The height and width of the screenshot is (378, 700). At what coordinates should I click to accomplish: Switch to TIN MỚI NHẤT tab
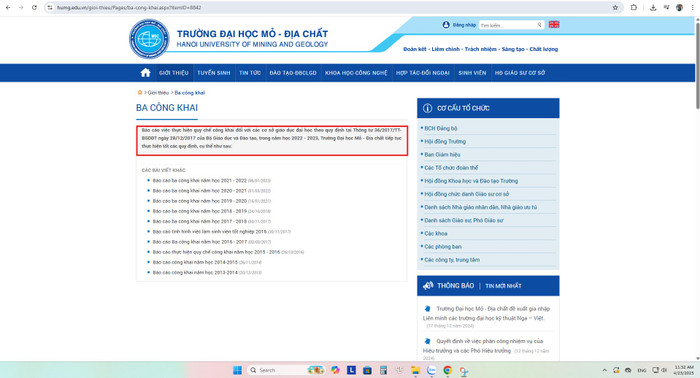(503, 286)
